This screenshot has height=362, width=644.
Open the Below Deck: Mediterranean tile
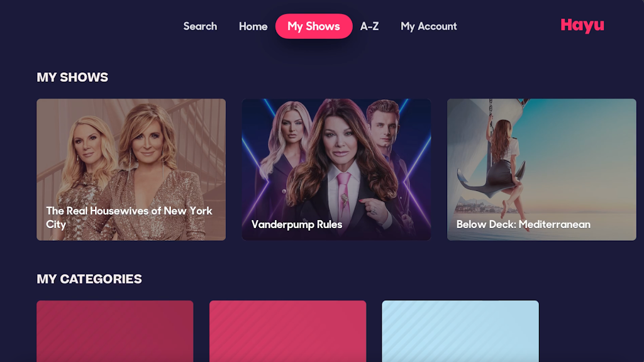coord(541,170)
